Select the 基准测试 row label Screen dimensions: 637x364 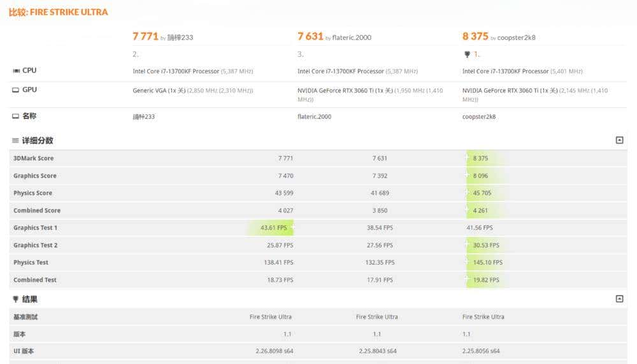[x=25, y=317]
